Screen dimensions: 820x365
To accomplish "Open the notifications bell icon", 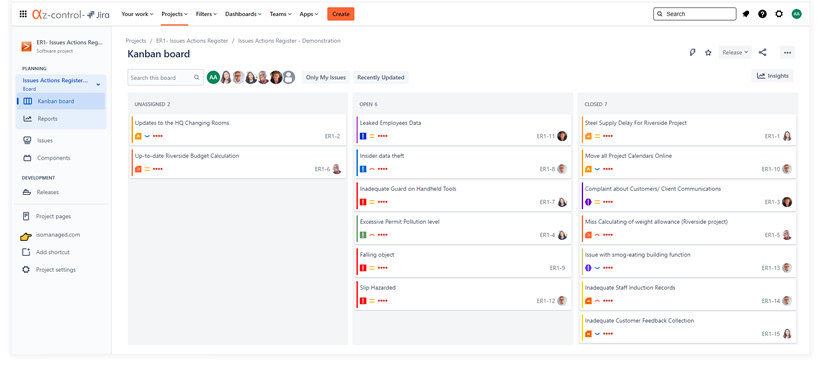I will click(746, 14).
